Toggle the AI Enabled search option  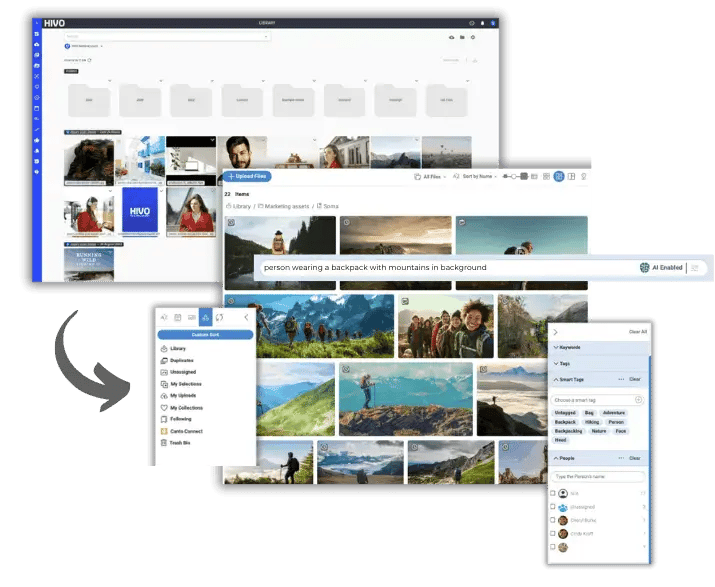click(661, 267)
